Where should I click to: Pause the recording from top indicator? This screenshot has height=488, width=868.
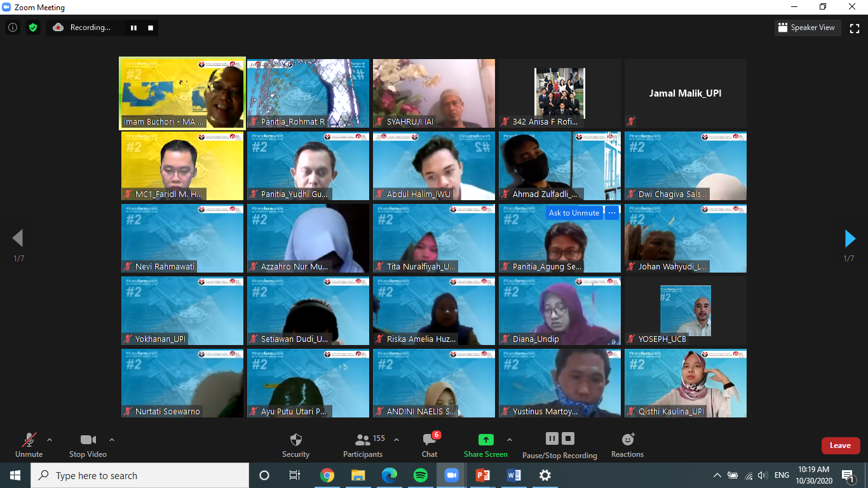133,28
